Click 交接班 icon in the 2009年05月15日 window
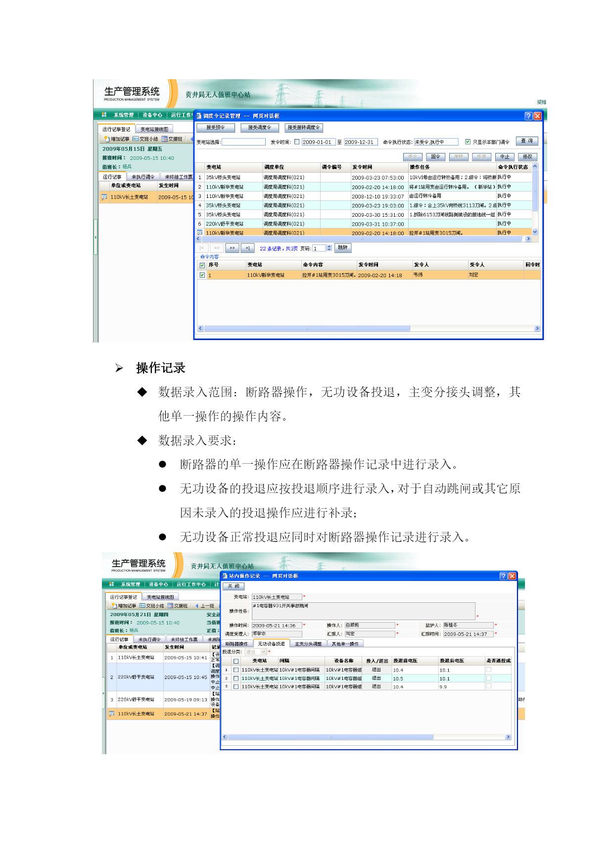The width and height of the screenshot is (614, 868). click(164, 139)
